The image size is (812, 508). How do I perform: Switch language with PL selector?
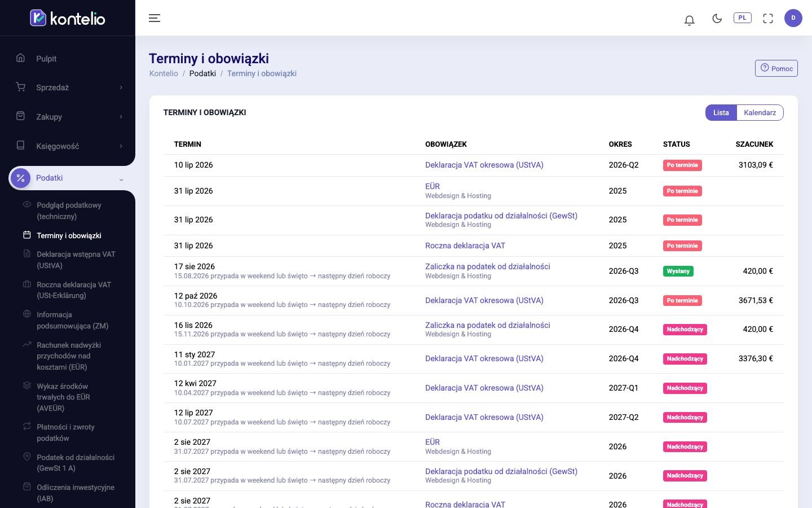742,17
